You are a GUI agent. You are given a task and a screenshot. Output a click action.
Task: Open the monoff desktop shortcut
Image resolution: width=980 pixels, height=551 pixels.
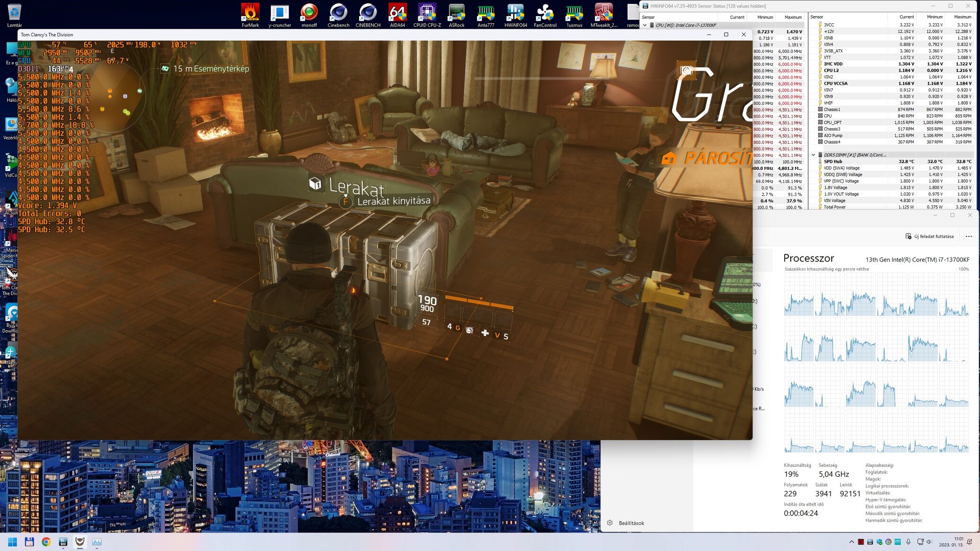click(309, 15)
